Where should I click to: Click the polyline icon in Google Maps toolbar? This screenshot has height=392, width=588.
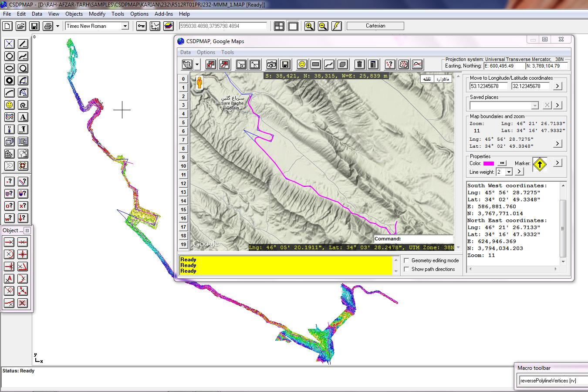pyautogui.click(x=329, y=64)
